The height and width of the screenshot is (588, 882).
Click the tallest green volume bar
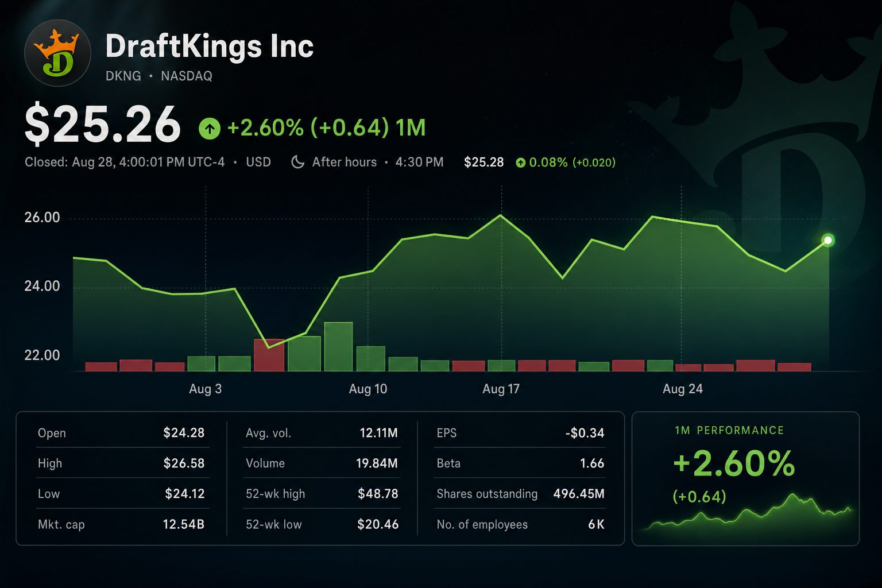pyautogui.click(x=338, y=347)
